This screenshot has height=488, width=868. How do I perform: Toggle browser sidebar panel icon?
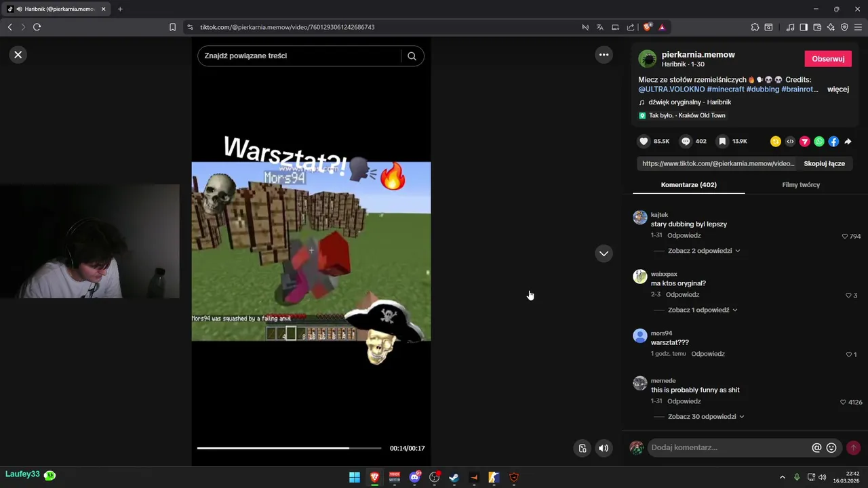coord(804,27)
